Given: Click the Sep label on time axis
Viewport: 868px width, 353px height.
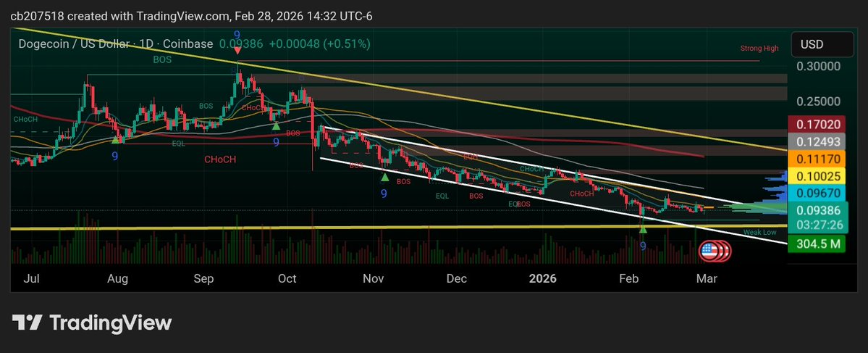Looking at the screenshot, I should (x=204, y=279).
